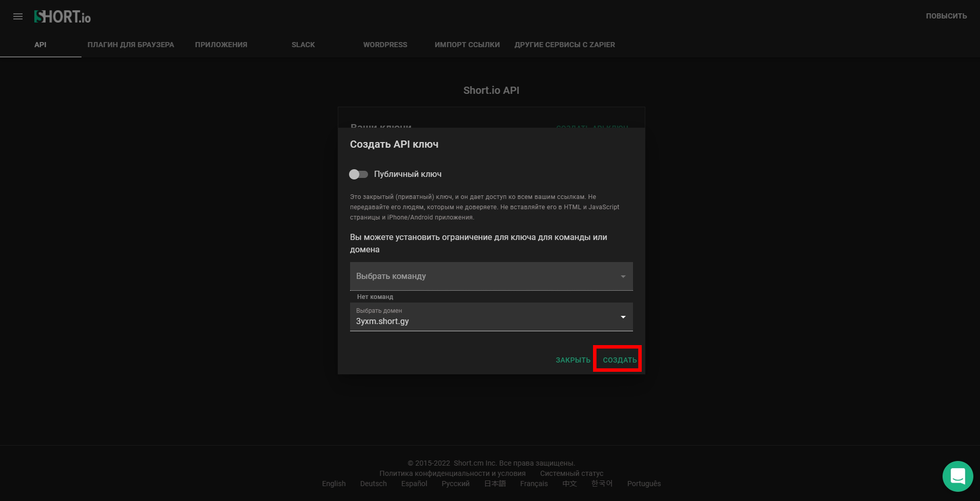The width and height of the screenshot is (980, 501).
Task: Click the ЗАКРЫТЬ button
Action: [x=573, y=360]
